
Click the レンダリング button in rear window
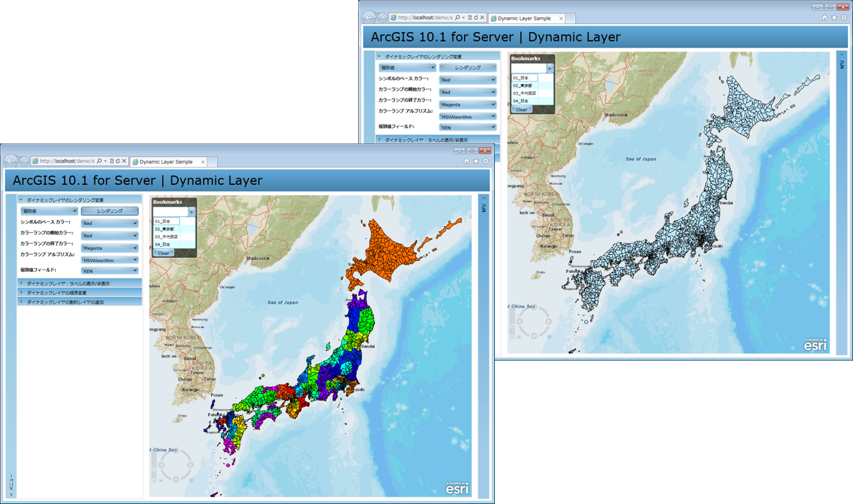pyautogui.click(x=468, y=67)
